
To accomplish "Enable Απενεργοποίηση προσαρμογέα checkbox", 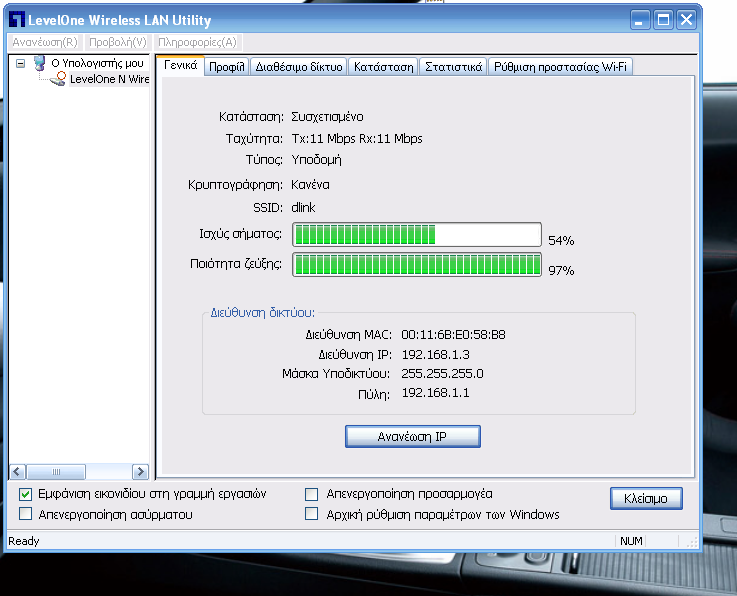I will (x=311, y=494).
